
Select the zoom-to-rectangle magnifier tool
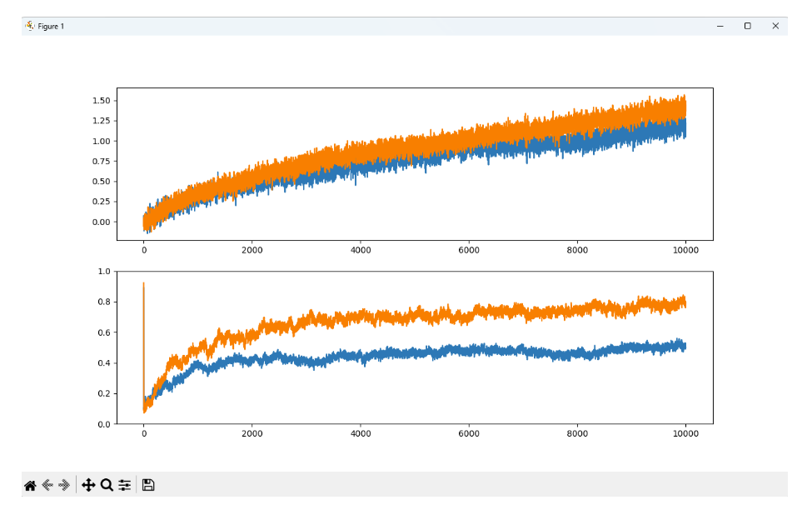tap(107, 483)
